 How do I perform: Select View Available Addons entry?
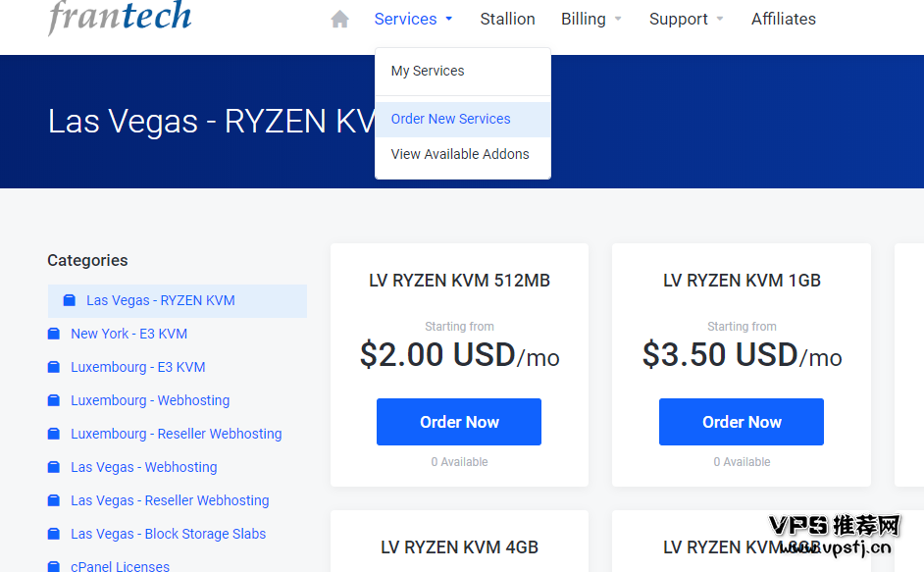(463, 154)
